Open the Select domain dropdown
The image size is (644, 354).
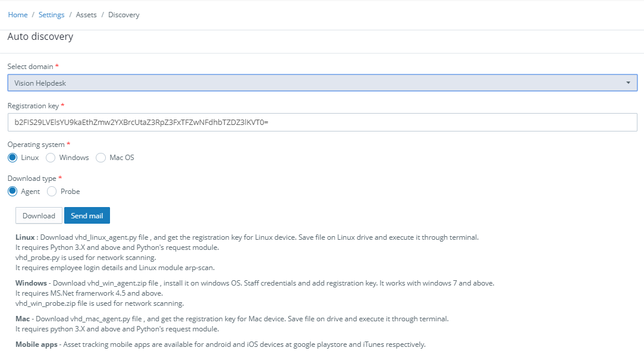point(322,83)
